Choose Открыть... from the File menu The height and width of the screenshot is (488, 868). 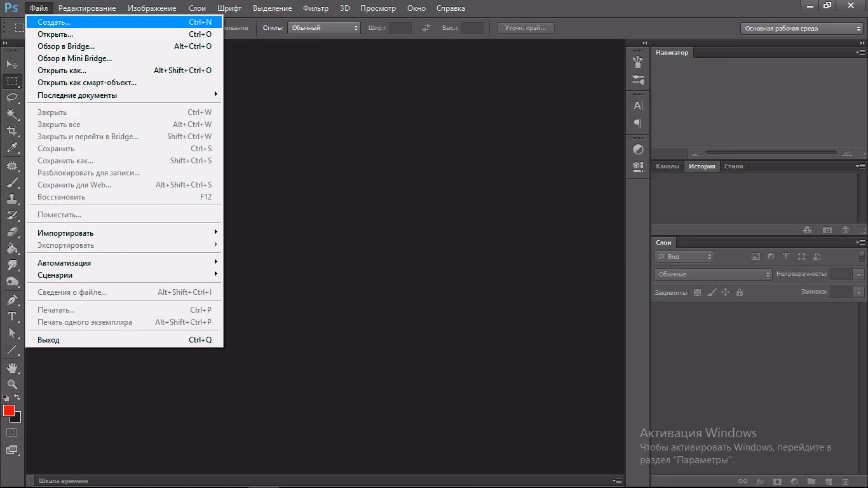click(x=125, y=34)
